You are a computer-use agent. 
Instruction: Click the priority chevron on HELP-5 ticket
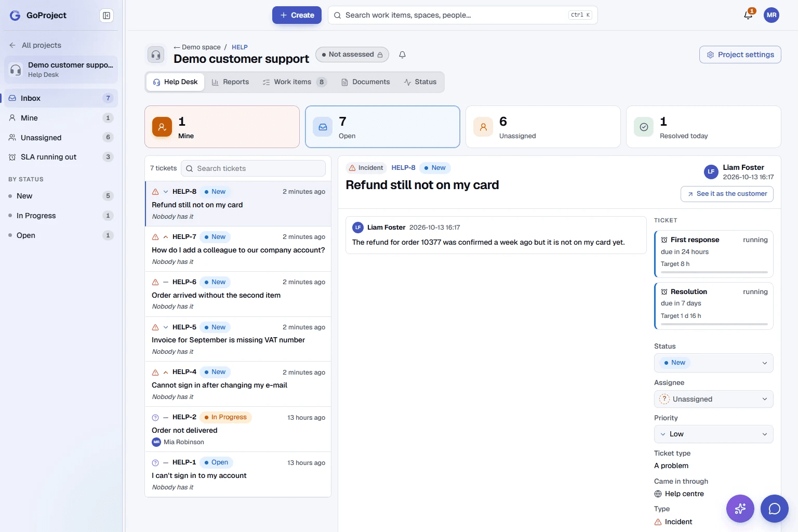(x=166, y=327)
